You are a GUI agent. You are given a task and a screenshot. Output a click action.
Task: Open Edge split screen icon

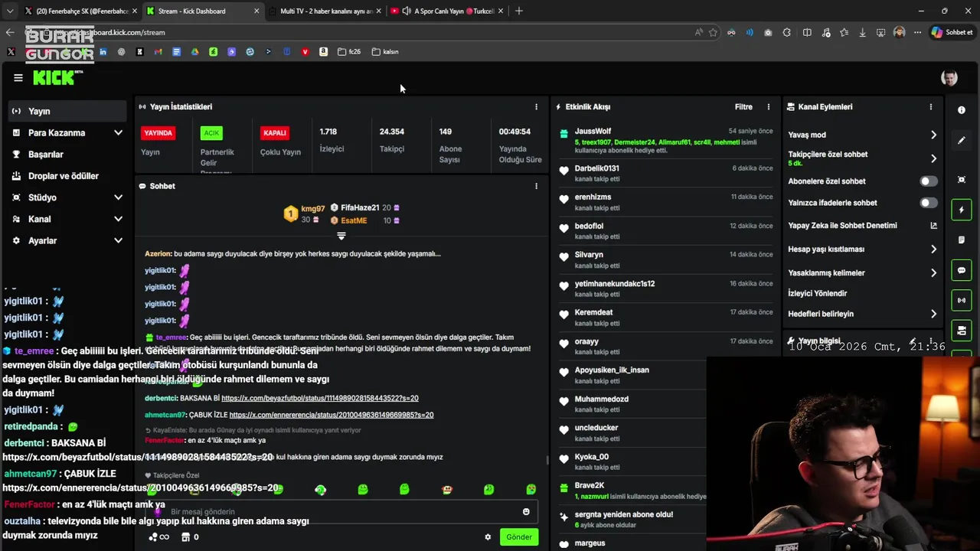click(807, 32)
